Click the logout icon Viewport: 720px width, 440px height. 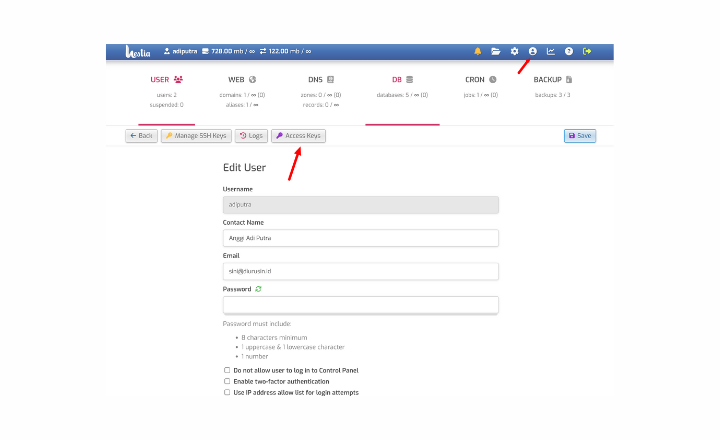point(587,51)
